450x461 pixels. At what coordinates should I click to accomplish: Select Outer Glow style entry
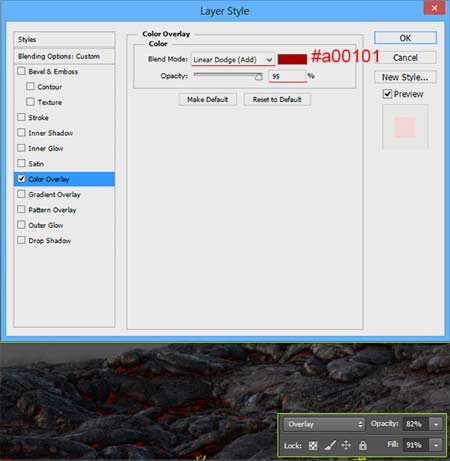coord(46,225)
